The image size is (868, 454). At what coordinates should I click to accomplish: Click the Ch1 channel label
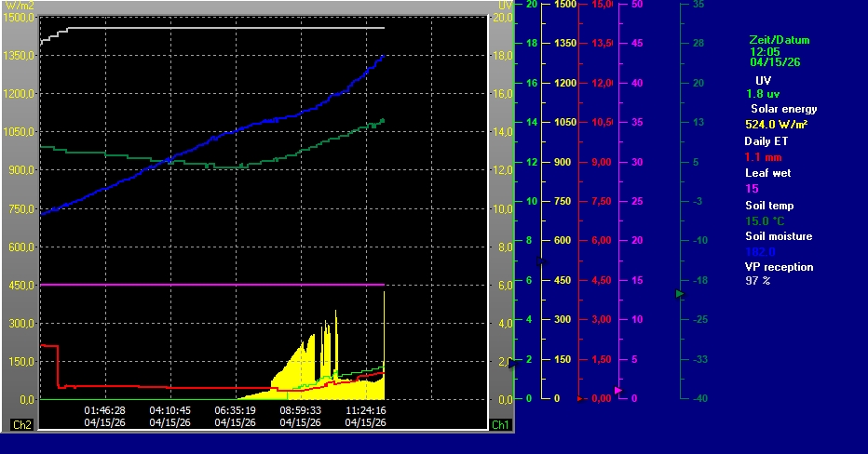501,424
